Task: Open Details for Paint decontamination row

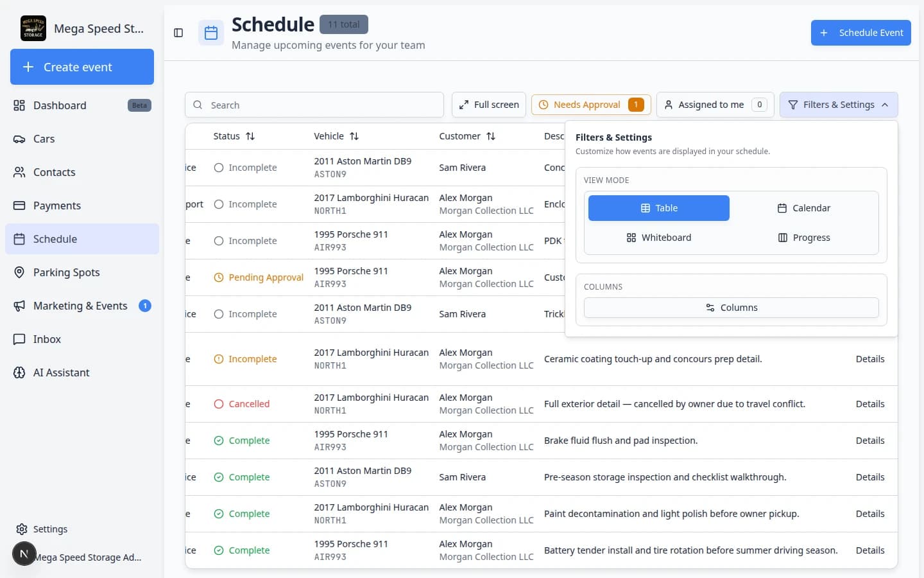Action: tap(870, 514)
